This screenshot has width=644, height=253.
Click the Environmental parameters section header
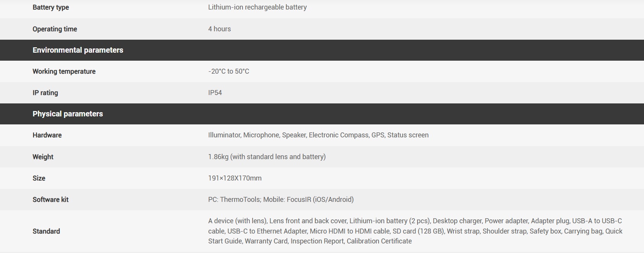click(x=78, y=50)
